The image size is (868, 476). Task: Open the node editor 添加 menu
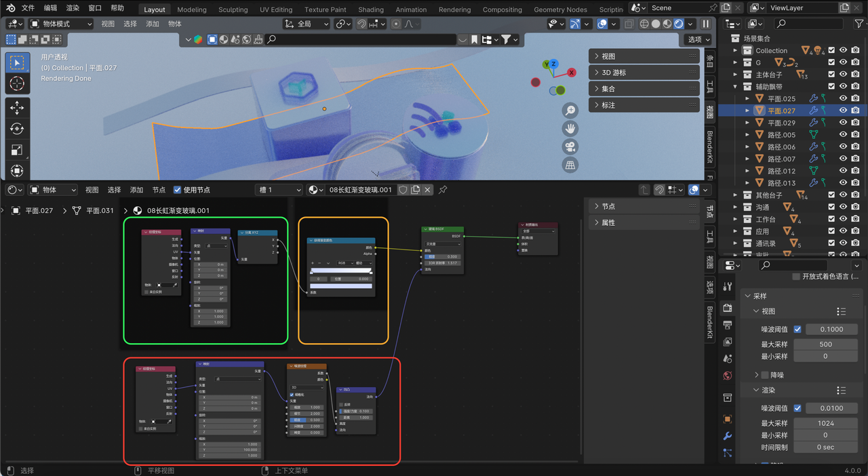tap(136, 190)
